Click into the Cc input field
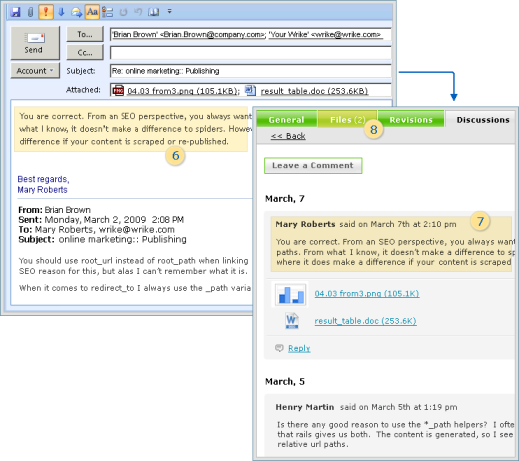This screenshot has width=519, height=461. tap(251, 53)
